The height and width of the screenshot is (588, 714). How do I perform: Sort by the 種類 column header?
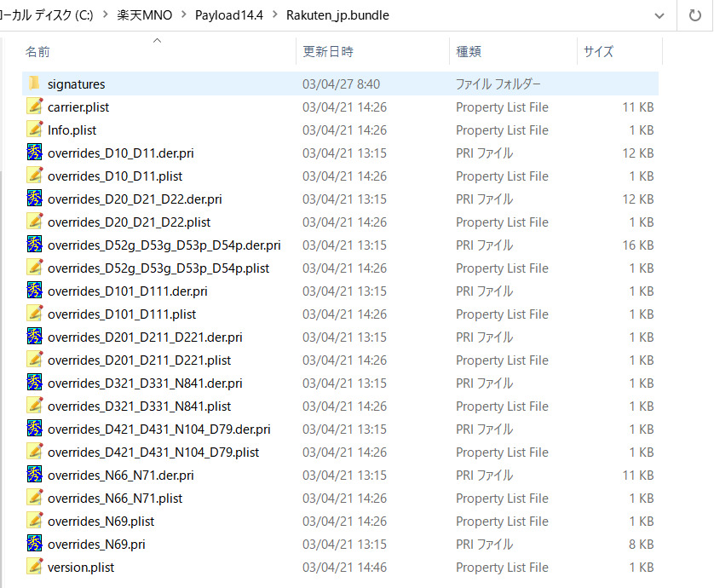coord(469,52)
